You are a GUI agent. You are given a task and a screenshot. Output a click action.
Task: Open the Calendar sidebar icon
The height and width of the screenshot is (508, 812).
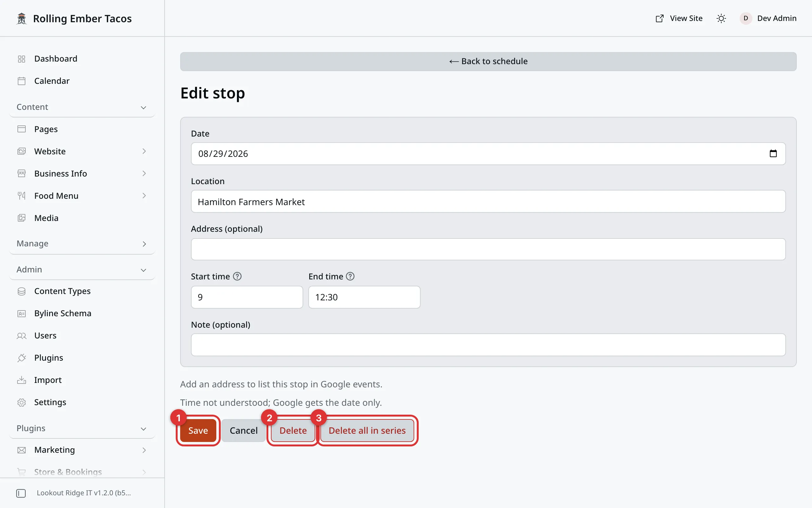pos(22,81)
